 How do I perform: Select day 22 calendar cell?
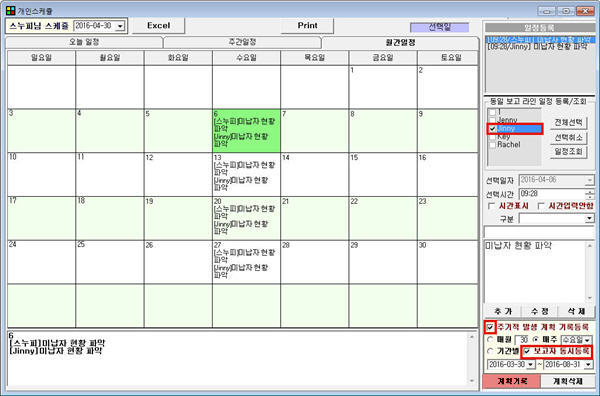coord(383,218)
